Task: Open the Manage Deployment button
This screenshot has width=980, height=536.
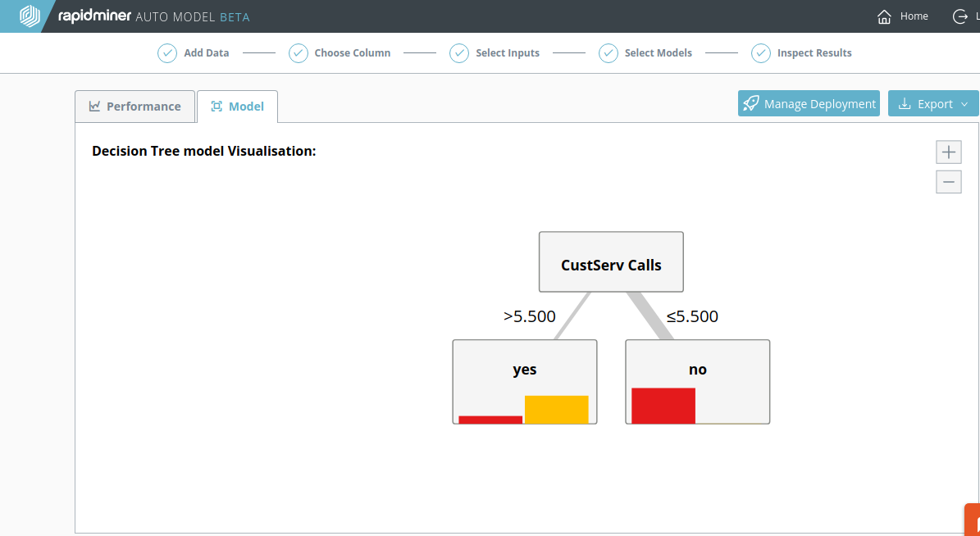Action: point(809,104)
